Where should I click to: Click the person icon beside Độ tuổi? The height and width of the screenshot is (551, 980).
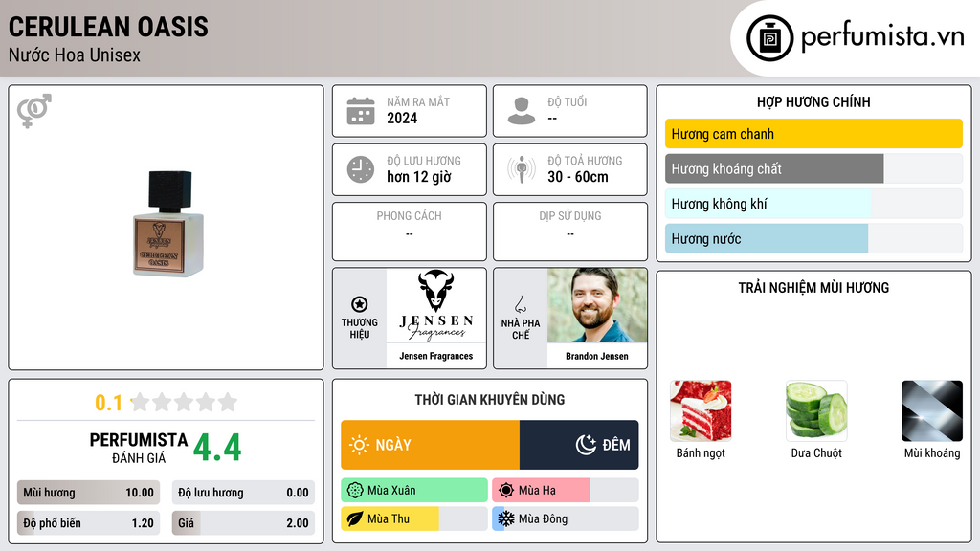pos(522,111)
